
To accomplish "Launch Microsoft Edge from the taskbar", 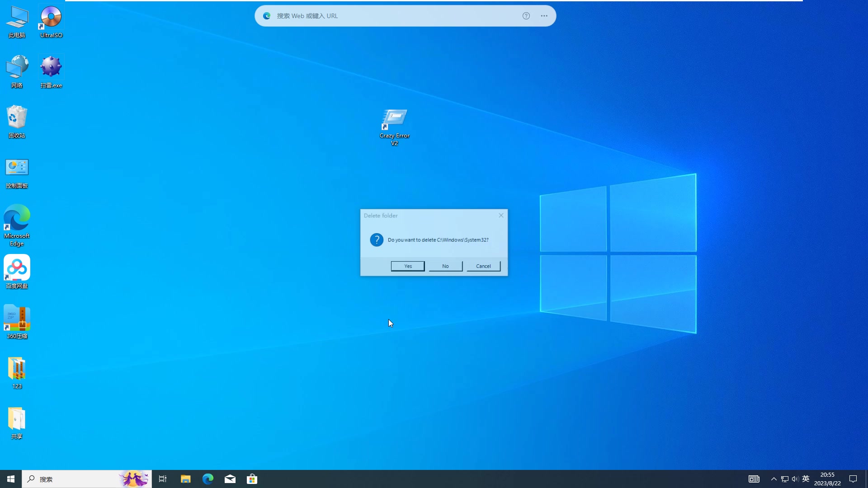I will [x=208, y=479].
